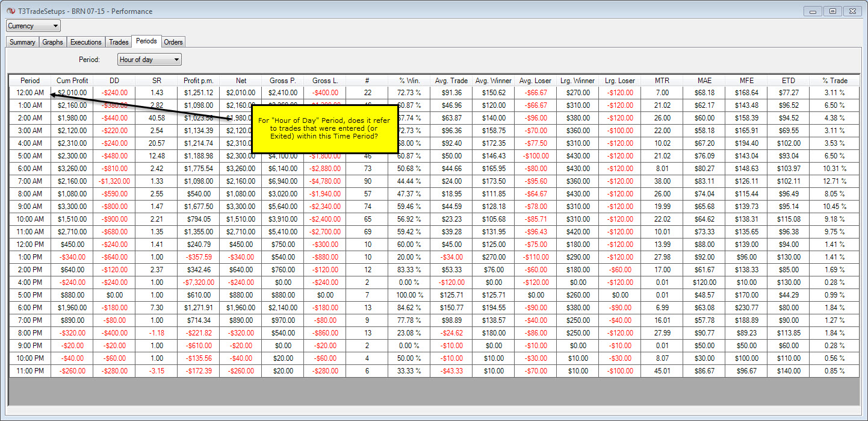Sort by Avg. Trade column header
Screen dimensions: 868x421
(x=451, y=80)
